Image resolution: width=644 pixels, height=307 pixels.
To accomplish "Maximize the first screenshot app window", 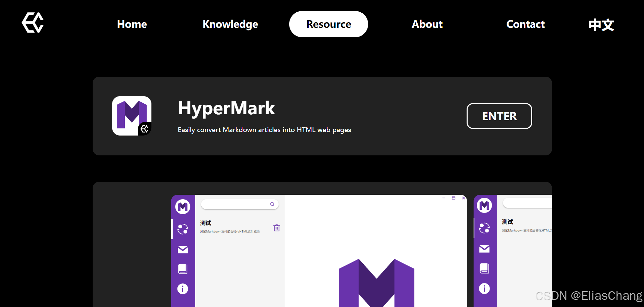I will pyautogui.click(x=454, y=198).
